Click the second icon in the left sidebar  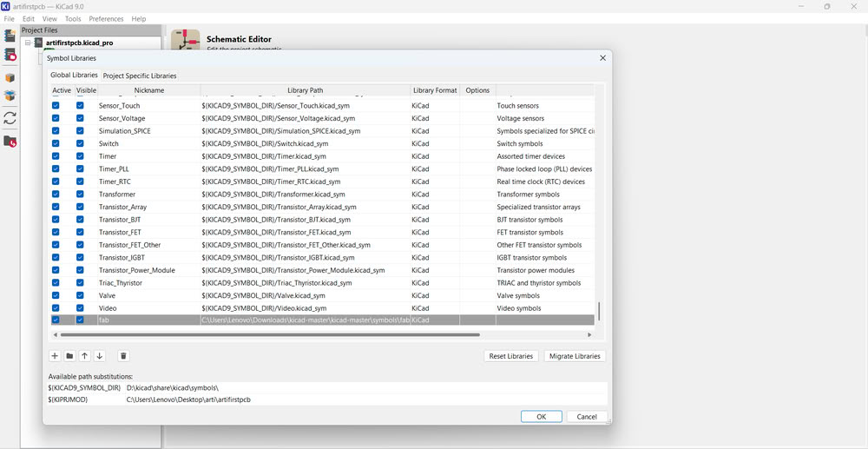(x=10, y=55)
